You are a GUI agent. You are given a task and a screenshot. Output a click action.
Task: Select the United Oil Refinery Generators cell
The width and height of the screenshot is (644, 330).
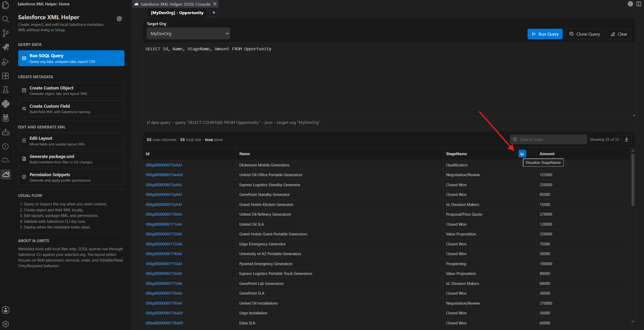[339, 214]
